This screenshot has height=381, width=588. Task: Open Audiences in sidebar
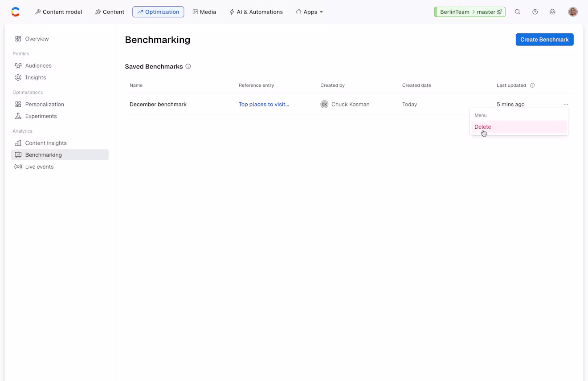(60, 65)
